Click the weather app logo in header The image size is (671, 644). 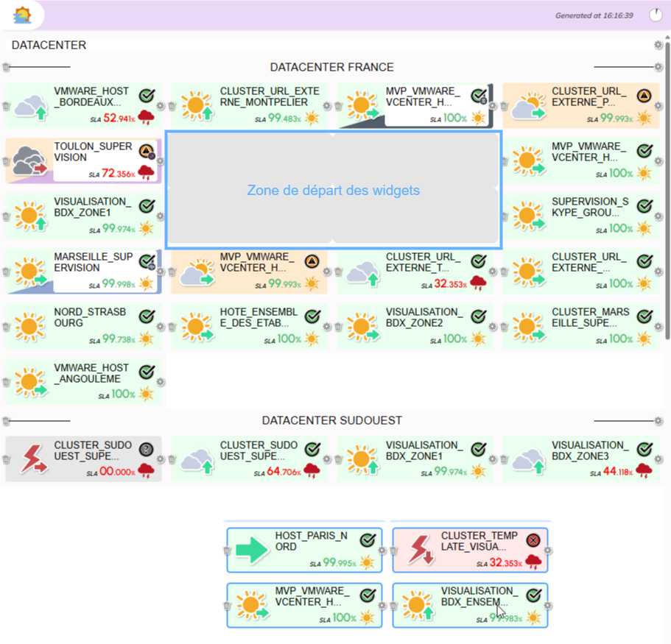click(x=23, y=15)
